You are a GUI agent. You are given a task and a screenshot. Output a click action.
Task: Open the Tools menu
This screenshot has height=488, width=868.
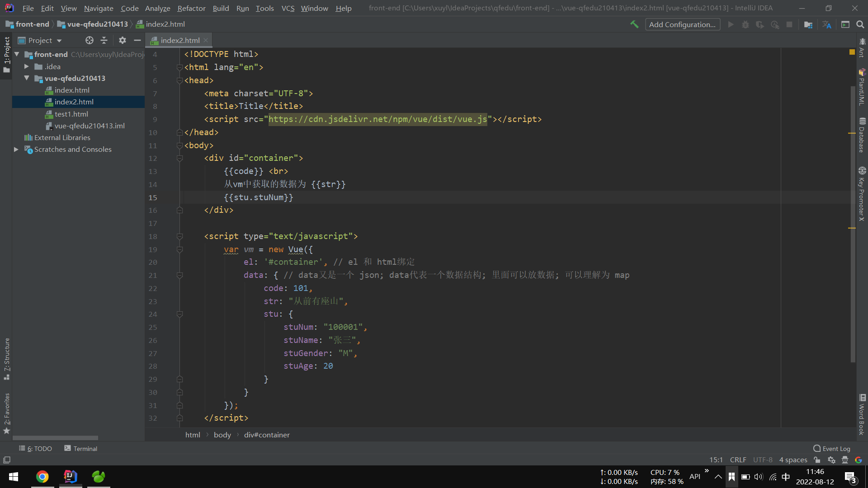pyautogui.click(x=264, y=8)
